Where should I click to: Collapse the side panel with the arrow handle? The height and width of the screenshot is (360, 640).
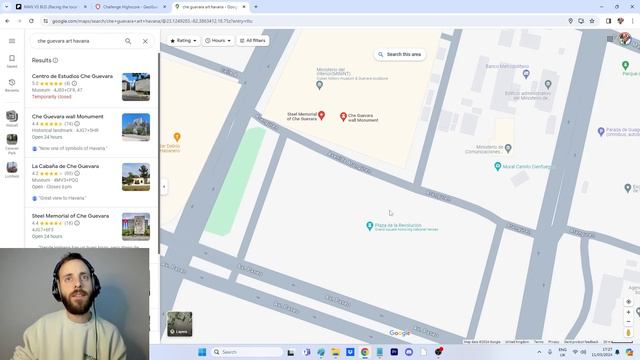164,187
